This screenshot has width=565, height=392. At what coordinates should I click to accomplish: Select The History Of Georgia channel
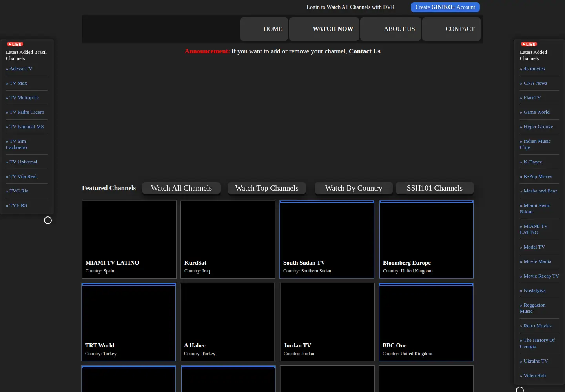click(x=537, y=343)
